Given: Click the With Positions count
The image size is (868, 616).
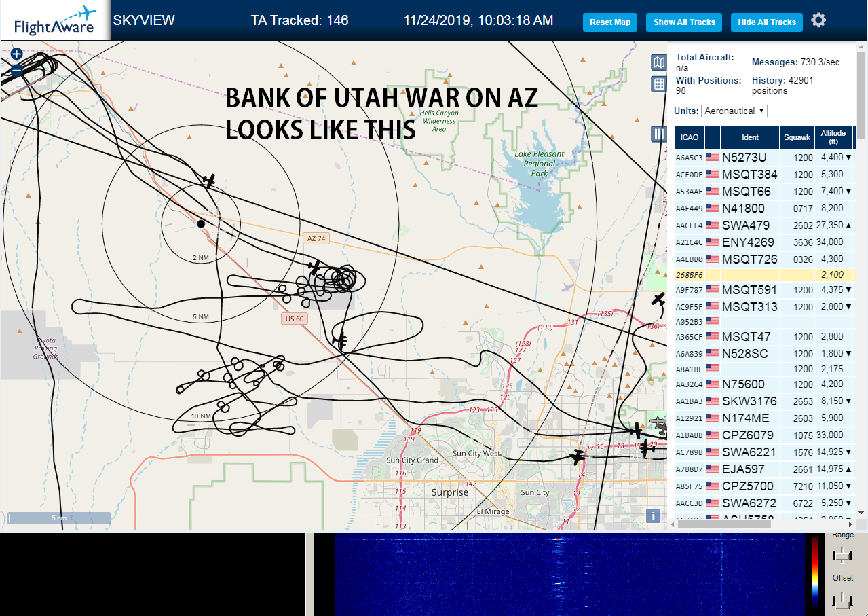Looking at the screenshot, I should [x=709, y=86].
